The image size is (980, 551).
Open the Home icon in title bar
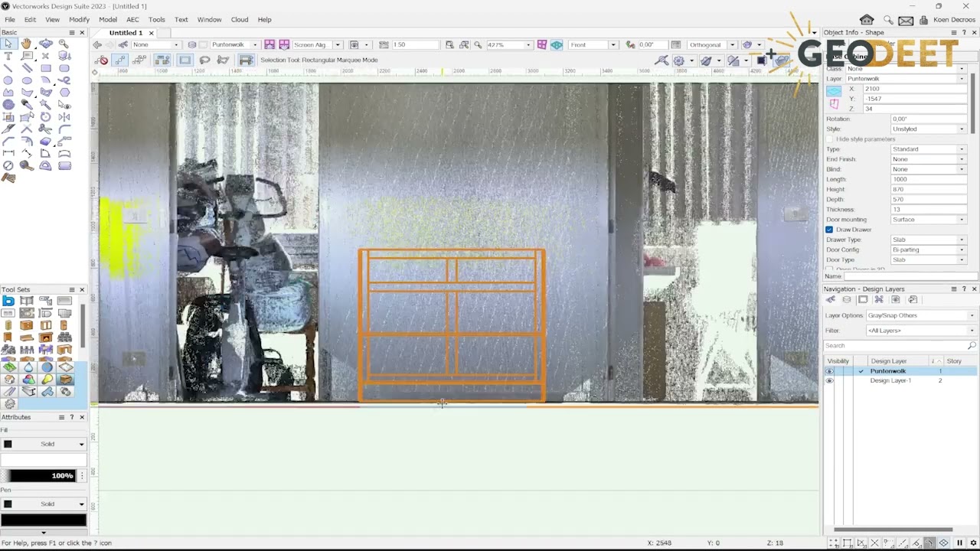click(x=867, y=20)
